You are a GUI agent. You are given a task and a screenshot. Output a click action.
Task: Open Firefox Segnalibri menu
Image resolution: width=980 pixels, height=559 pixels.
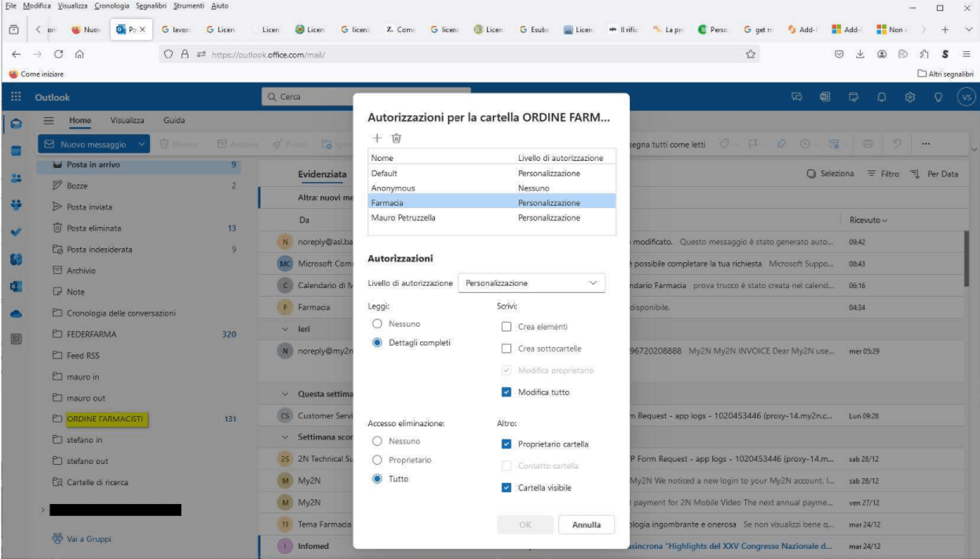[150, 5]
